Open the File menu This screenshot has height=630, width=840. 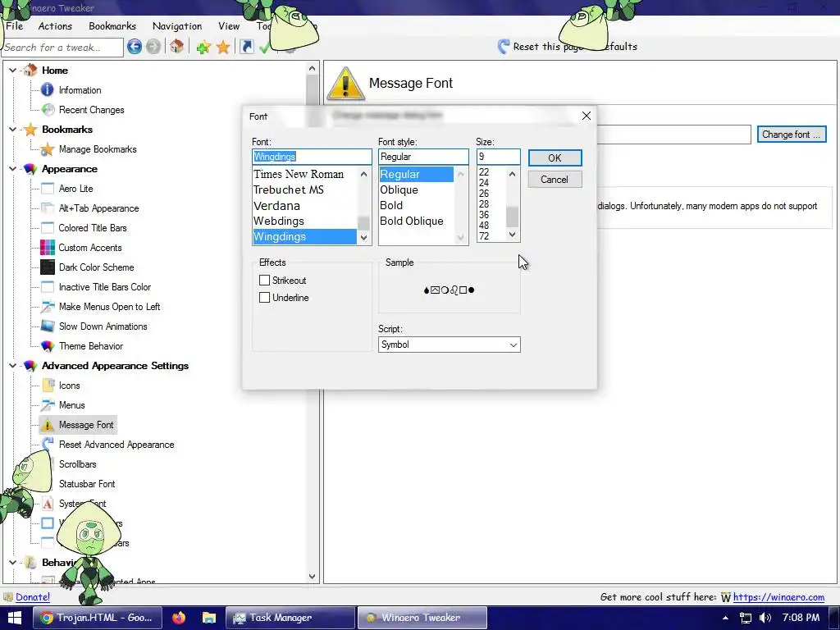pyautogui.click(x=15, y=25)
